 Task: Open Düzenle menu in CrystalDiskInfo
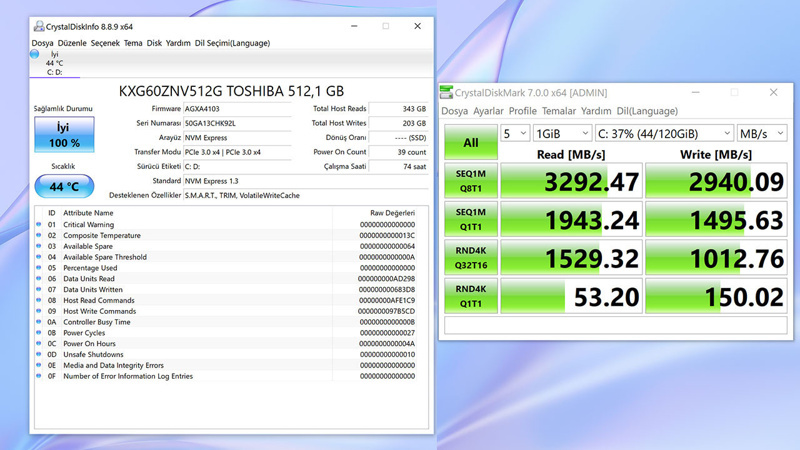72,43
